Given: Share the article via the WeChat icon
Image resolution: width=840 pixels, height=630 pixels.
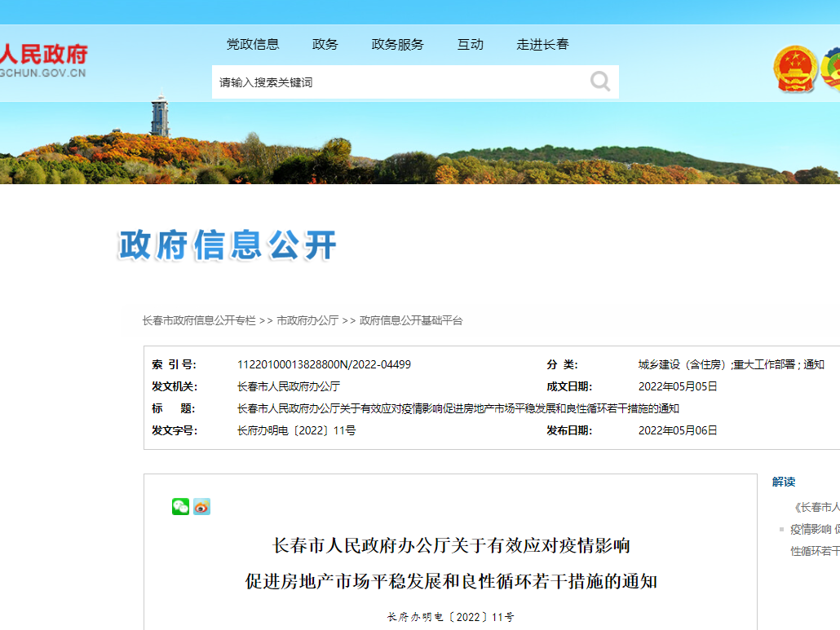Looking at the screenshot, I should coord(180,507).
